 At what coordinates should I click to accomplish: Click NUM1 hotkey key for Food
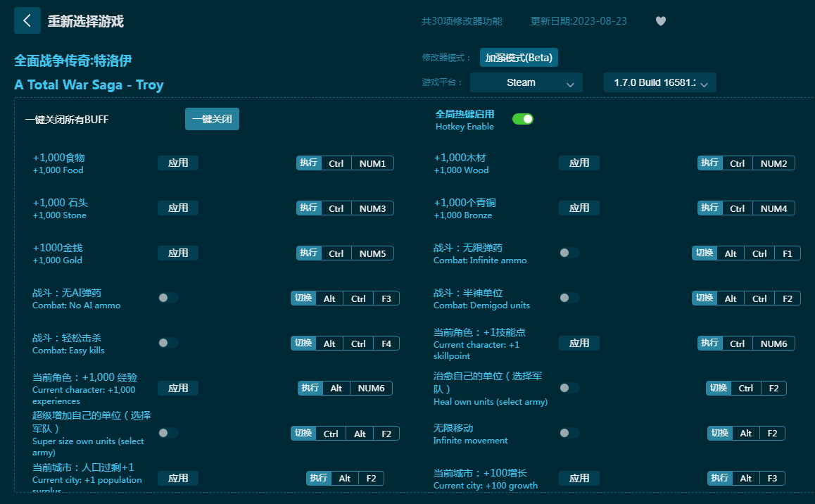click(372, 163)
